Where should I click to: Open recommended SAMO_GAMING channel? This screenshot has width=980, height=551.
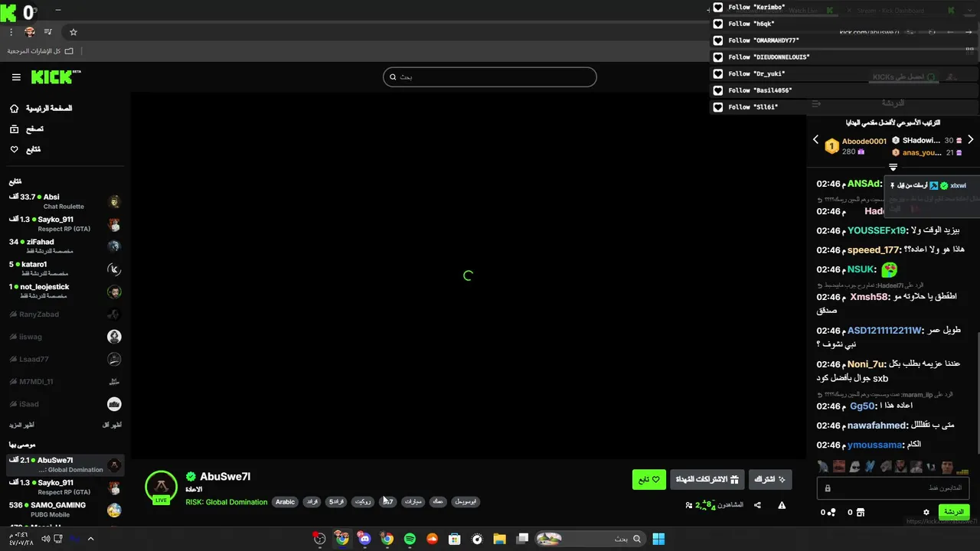65,509
